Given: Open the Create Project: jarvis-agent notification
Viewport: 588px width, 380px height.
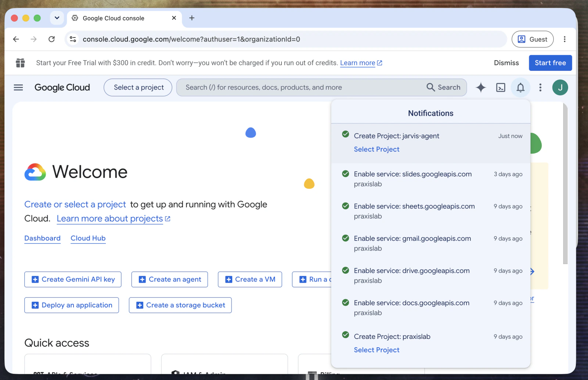Looking at the screenshot, I should [431, 143].
